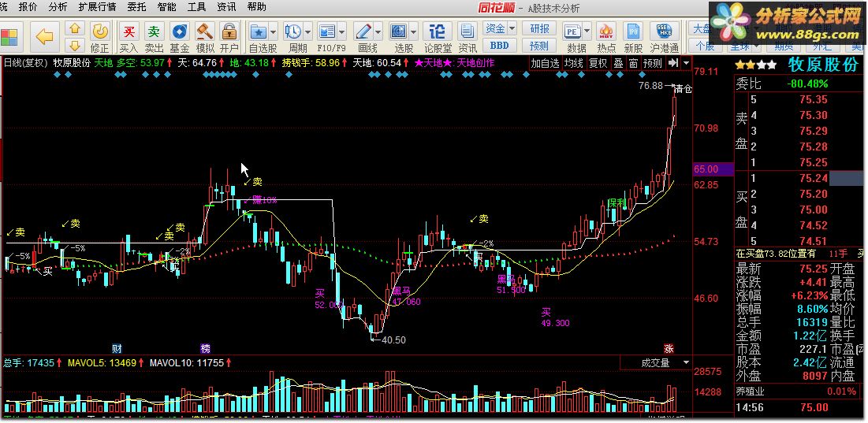Toggle the 复权 price adjustment mode
This screenshot has height=423, width=868.
pos(598,63)
